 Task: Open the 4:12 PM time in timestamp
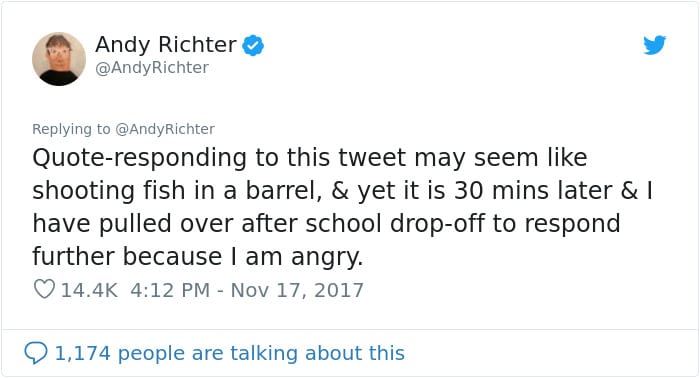click(170, 290)
